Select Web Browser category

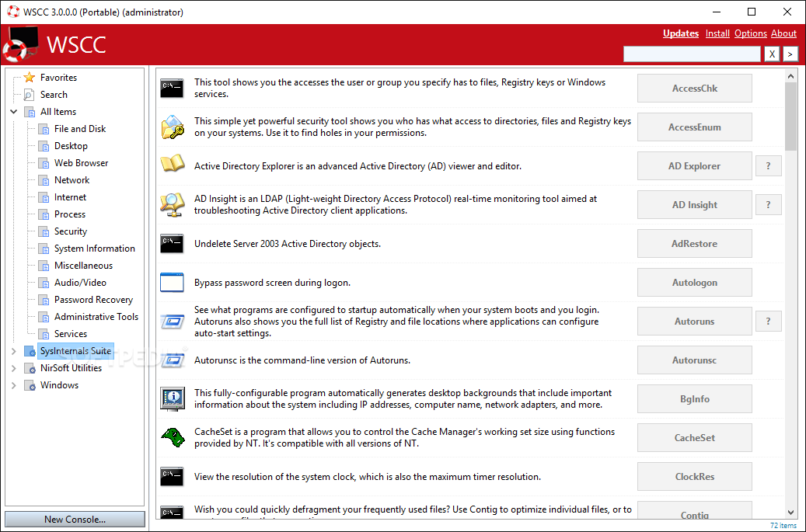(x=81, y=163)
